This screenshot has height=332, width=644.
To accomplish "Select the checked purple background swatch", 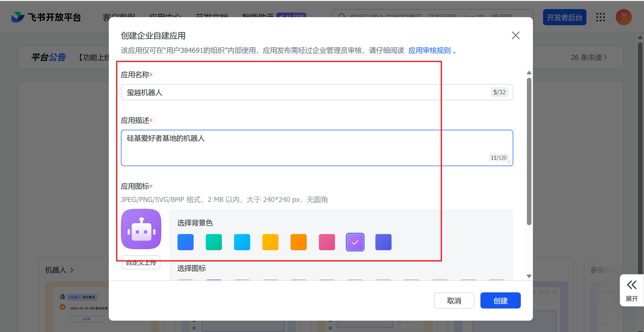I will (355, 242).
